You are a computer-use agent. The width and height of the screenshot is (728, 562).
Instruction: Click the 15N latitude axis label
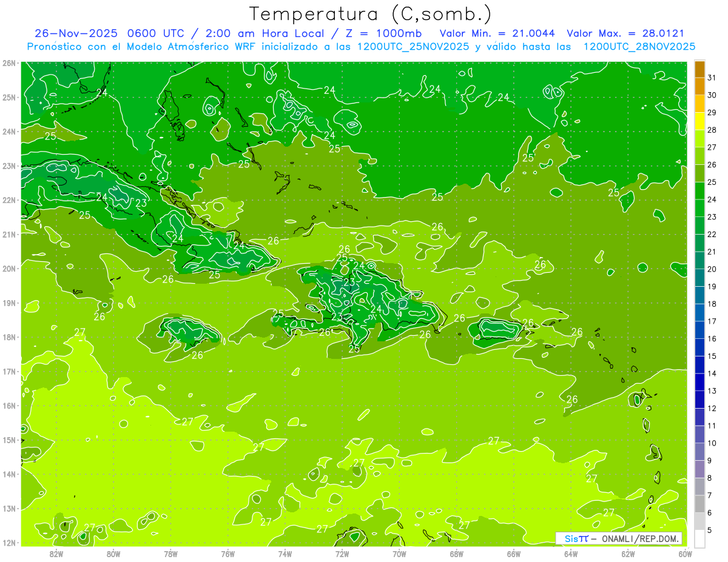10,440
